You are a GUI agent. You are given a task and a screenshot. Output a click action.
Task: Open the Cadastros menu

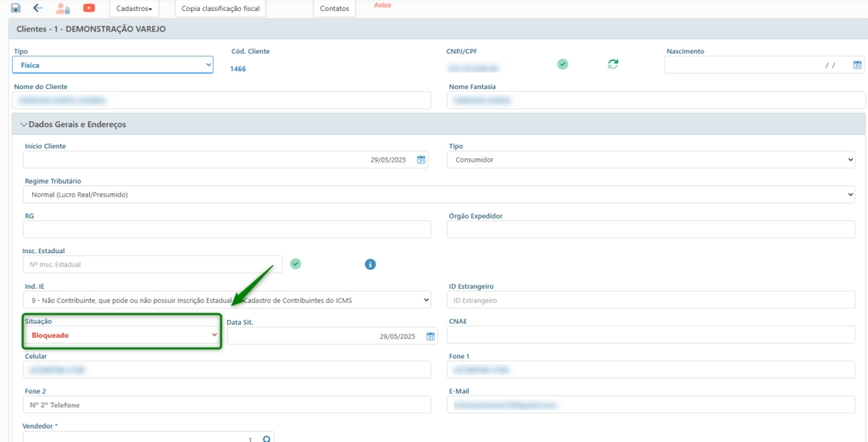point(134,8)
